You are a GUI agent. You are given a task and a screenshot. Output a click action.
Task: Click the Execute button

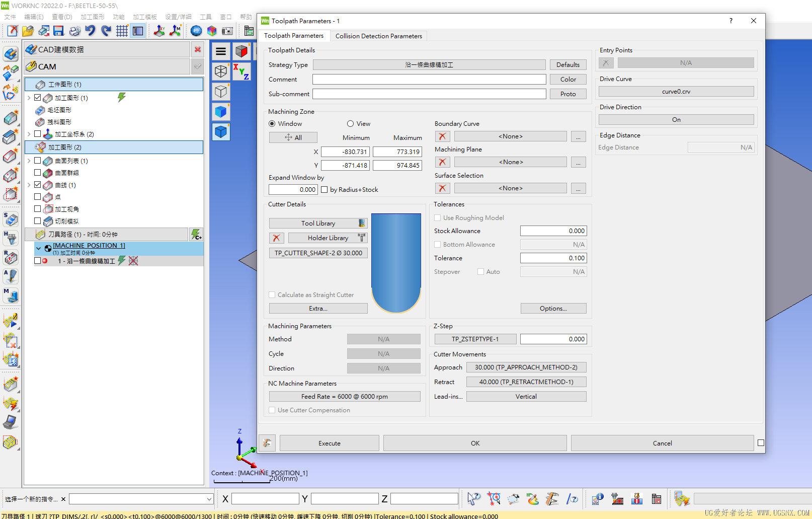(330, 443)
